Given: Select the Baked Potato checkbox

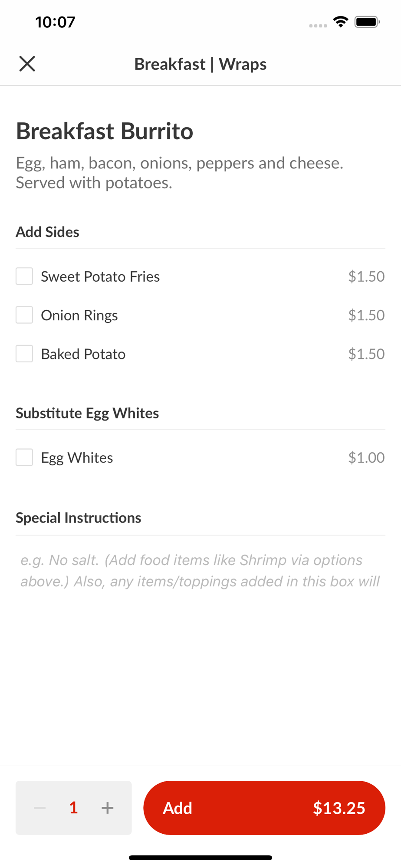Looking at the screenshot, I should click(24, 354).
